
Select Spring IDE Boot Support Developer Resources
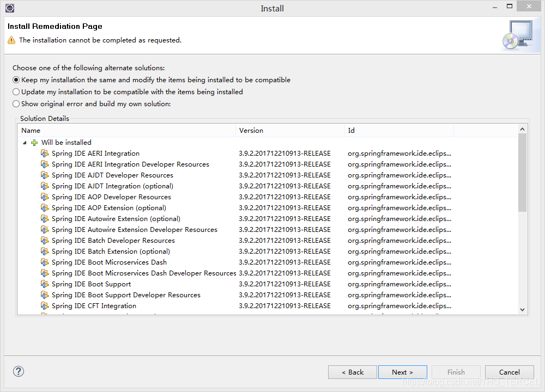126,295
